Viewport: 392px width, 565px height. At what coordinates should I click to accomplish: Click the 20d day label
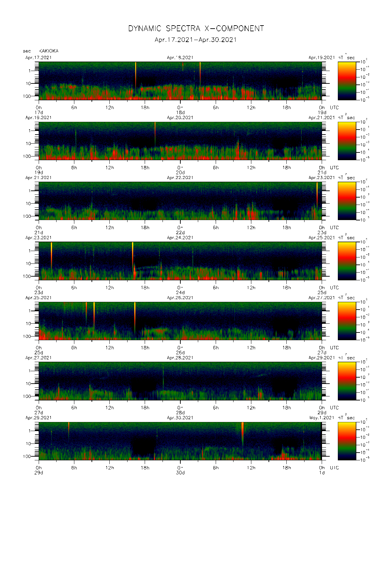point(180,172)
